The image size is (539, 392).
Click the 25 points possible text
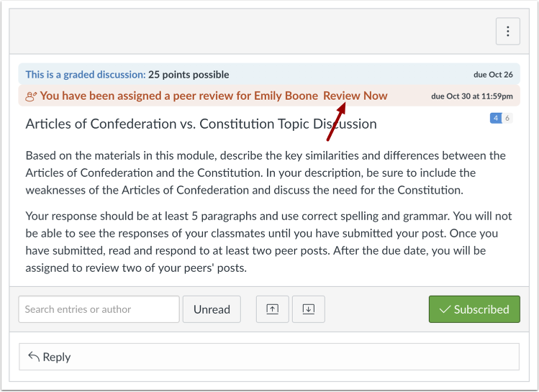click(x=189, y=75)
